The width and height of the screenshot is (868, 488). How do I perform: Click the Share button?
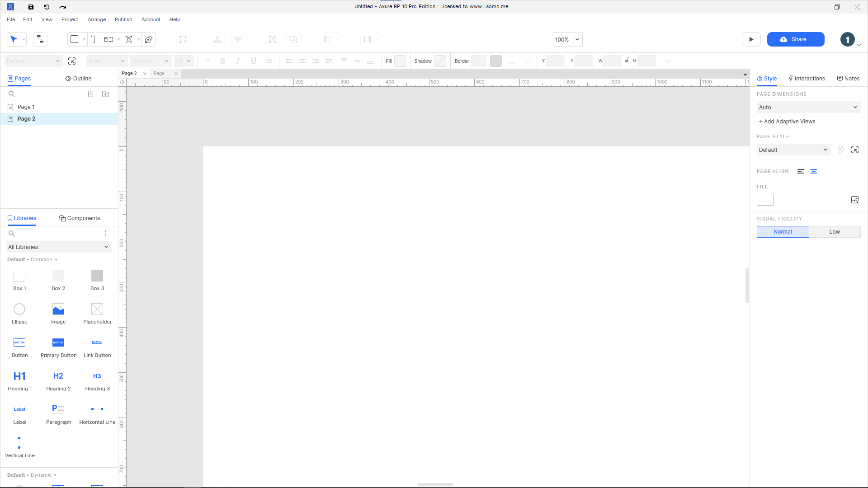[x=796, y=39]
